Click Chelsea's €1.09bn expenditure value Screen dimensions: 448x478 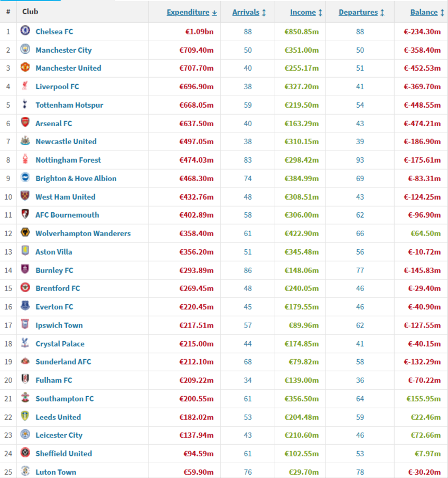tap(200, 32)
